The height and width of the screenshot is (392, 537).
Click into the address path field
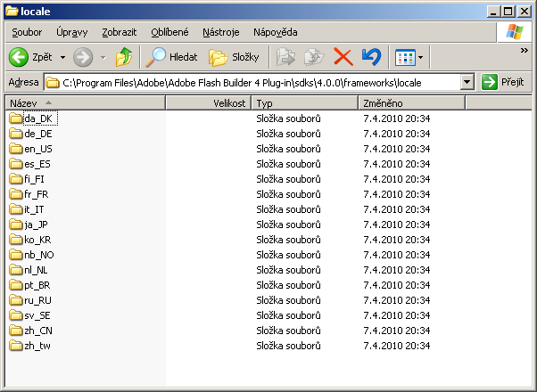(260, 83)
